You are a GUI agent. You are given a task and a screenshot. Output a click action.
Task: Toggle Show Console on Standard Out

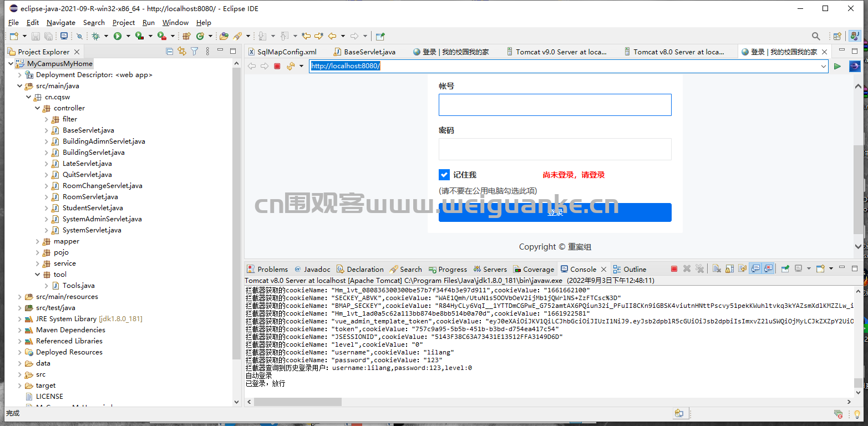(755, 269)
